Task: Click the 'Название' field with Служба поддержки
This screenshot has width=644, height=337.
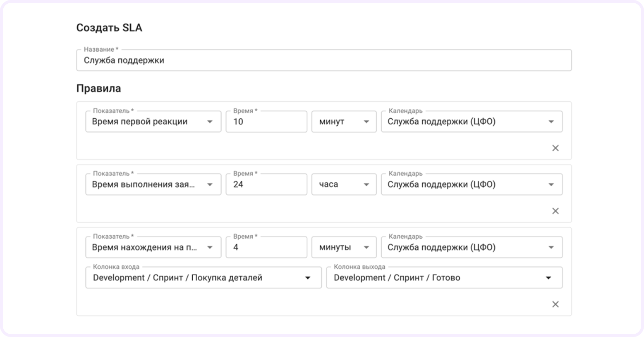Action: (x=323, y=61)
